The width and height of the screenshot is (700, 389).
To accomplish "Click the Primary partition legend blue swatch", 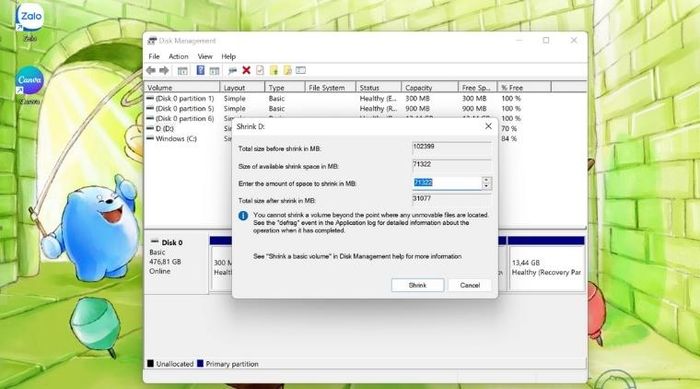I will click(200, 364).
